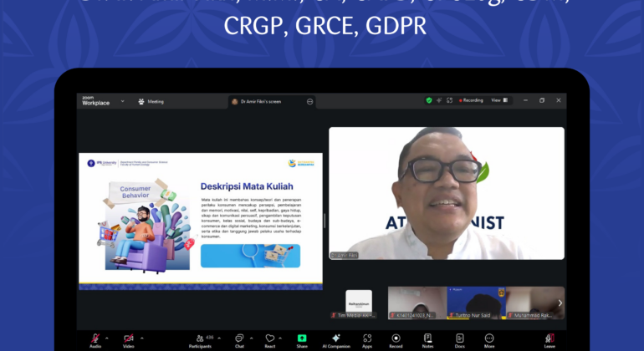Expand the video options arrow
Viewport: 644px width, 351px height.
(141, 336)
